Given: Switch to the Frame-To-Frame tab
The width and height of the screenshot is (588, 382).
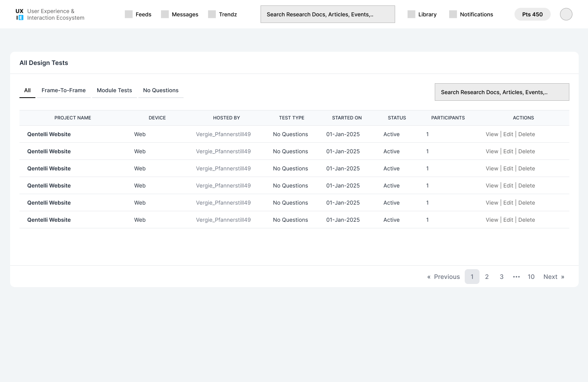Looking at the screenshot, I should tap(64, 90).
